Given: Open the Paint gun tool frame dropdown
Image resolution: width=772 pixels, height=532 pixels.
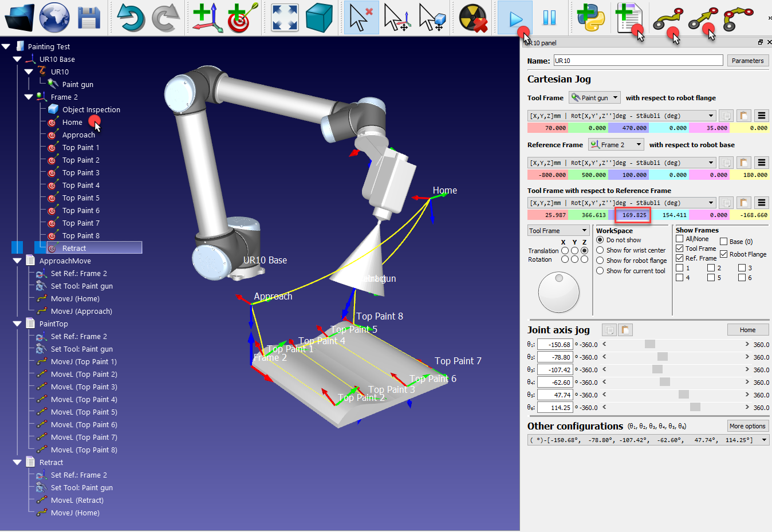Looking at the screenshot, I should [x=594, y=97].
